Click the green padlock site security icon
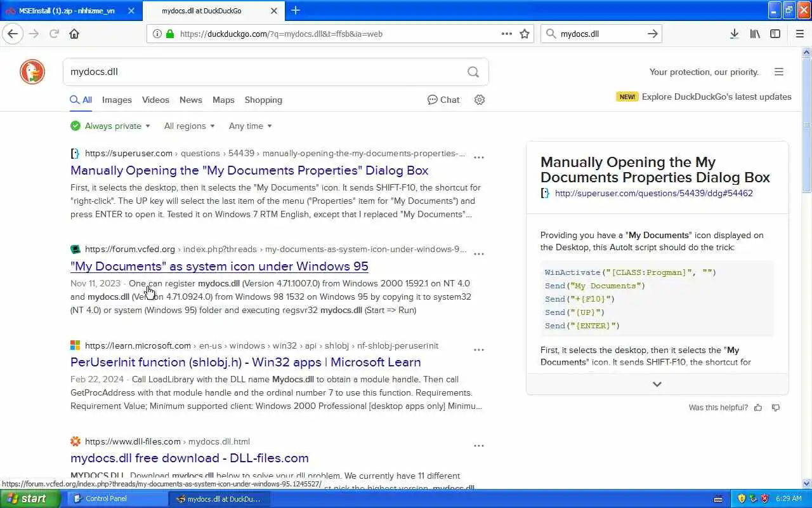This screenshot has width=812, height=508. (170, 34)
